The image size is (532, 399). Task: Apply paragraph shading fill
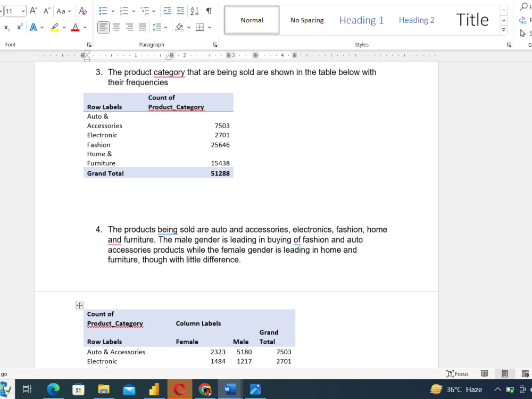[x=179, y=27]
